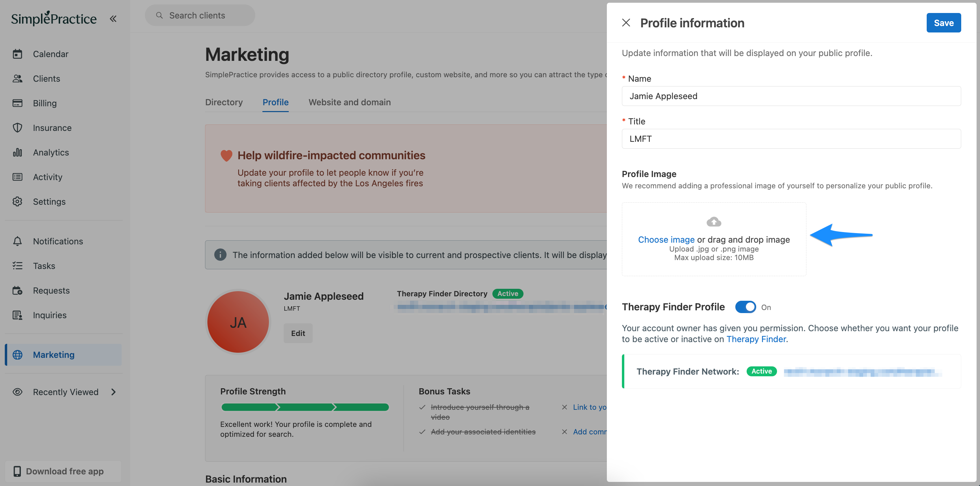Save the profile information
The width and height of the screenshot is (980, 486).
(943, 23)
